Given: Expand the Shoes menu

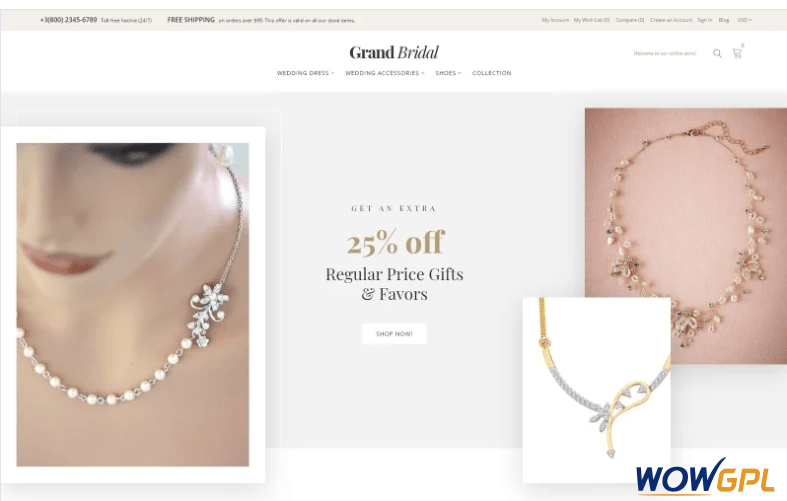Looking at the screenshot, I should (448, 73).
